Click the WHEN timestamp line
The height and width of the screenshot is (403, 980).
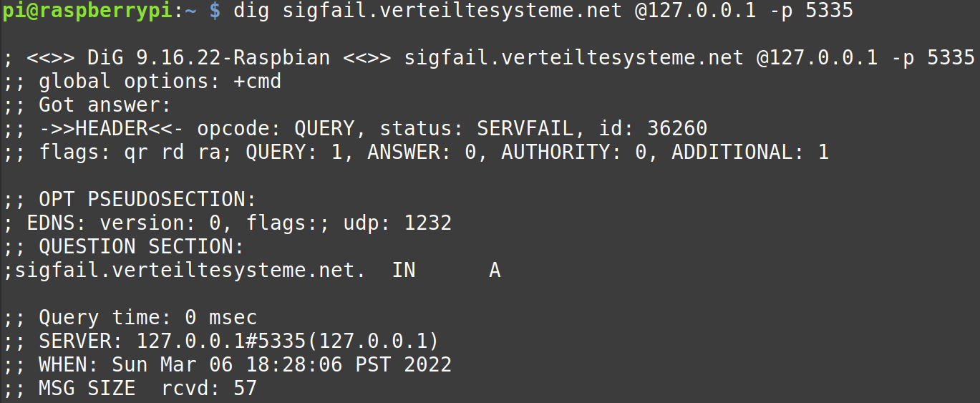tap(228, 364)
